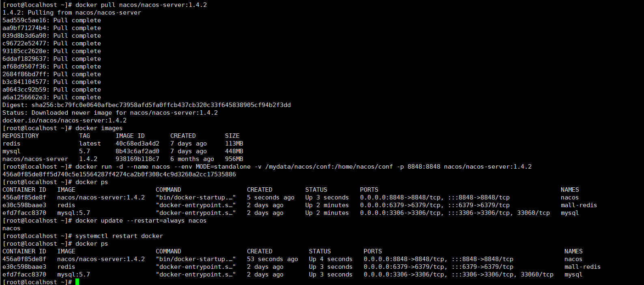Click 'mall-redis' name in the last table
This screenshot has height=285, width=644.
click(x=582, y=267)
